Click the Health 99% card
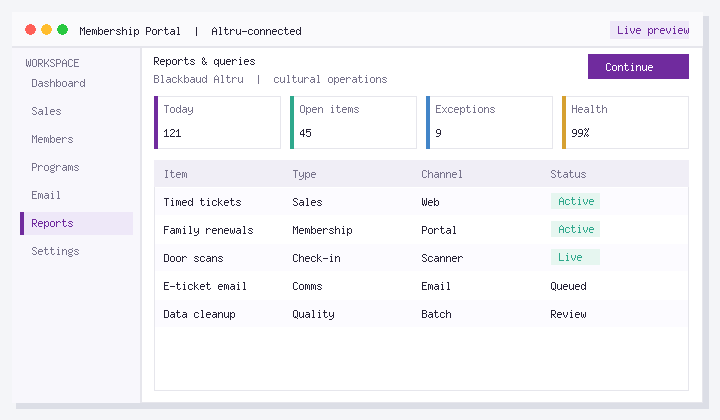This screenshot has height=420, width=720. click(x=625, y=123)
